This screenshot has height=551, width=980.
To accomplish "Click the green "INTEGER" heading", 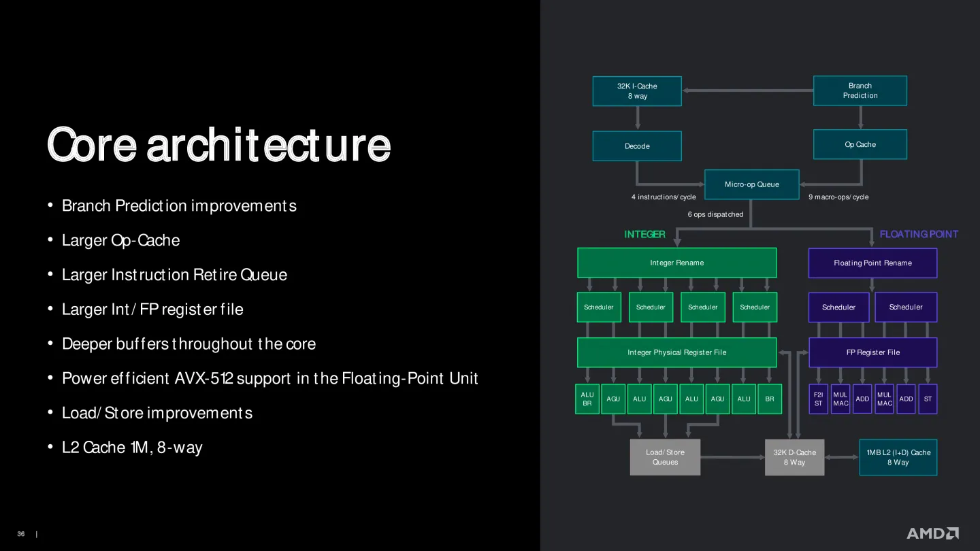I will [x=644, y=234].
